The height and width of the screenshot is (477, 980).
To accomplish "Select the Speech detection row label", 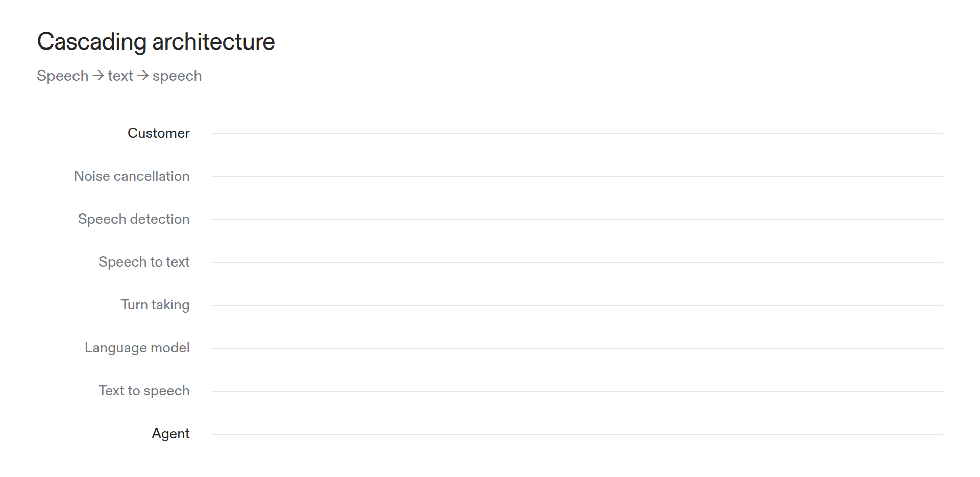I will coord(134,219).
